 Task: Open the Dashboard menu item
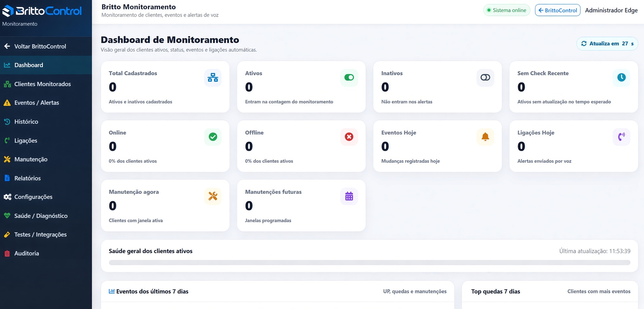pos(46,65)
